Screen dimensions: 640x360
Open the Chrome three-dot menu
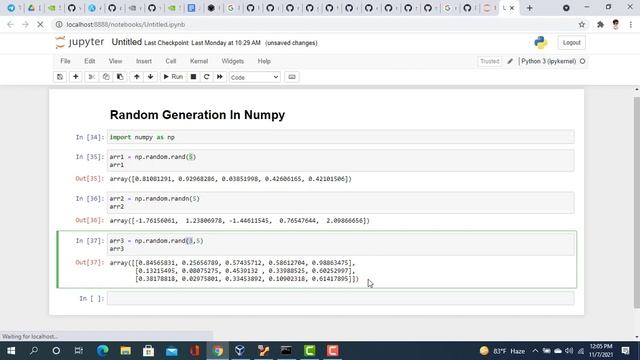631,24
